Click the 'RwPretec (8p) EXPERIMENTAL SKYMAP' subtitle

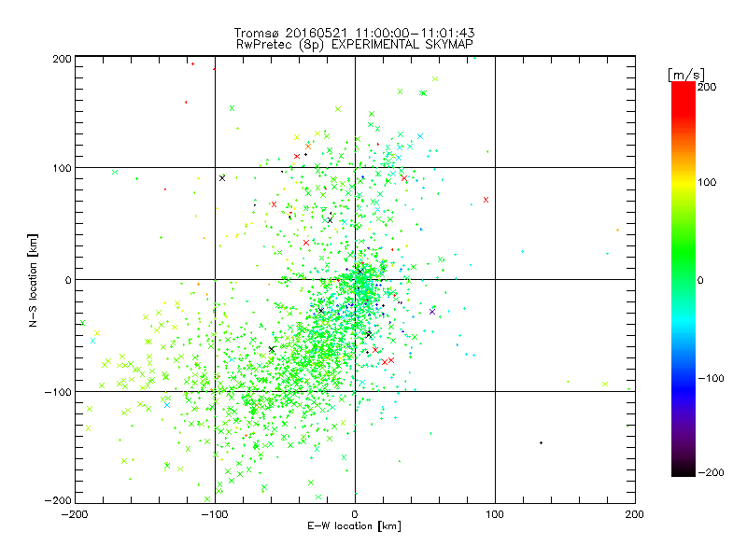pyautogui.click(x=355, y=44)
